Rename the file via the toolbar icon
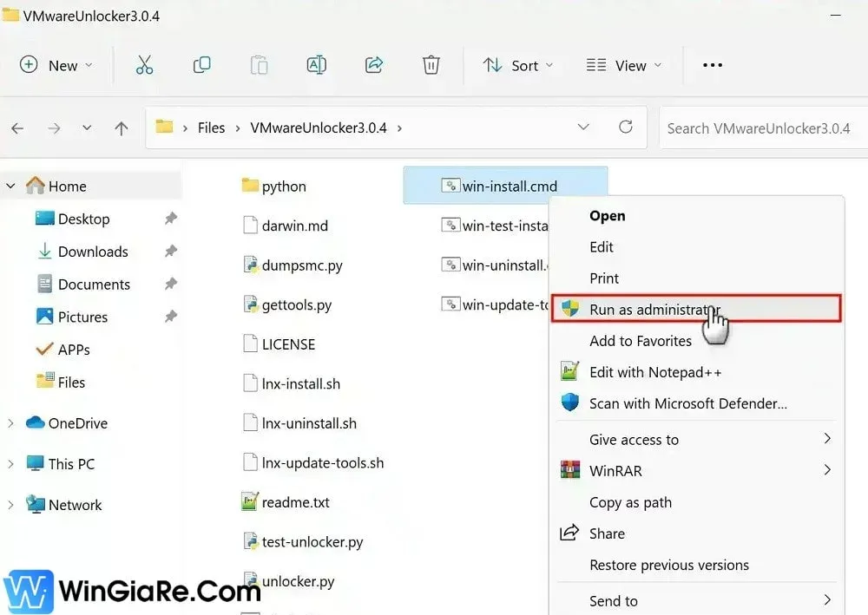868x615 pixels. (316, 65)
